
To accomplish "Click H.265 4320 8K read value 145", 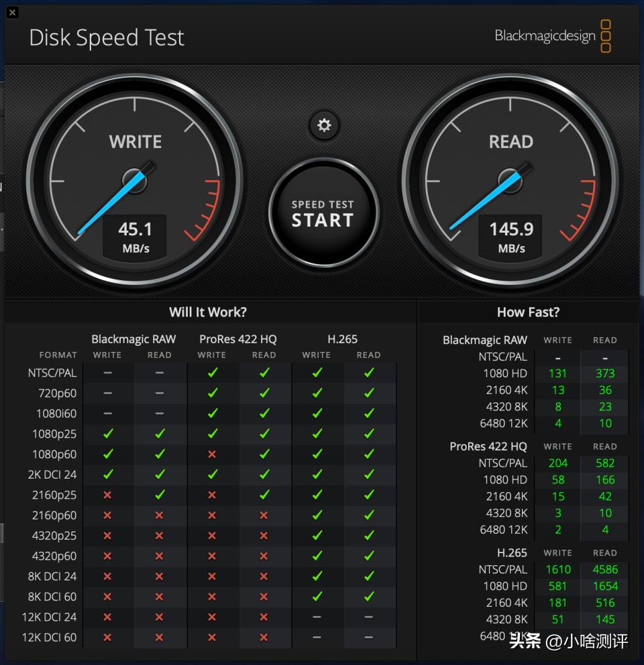I will [x=605, y=619].
